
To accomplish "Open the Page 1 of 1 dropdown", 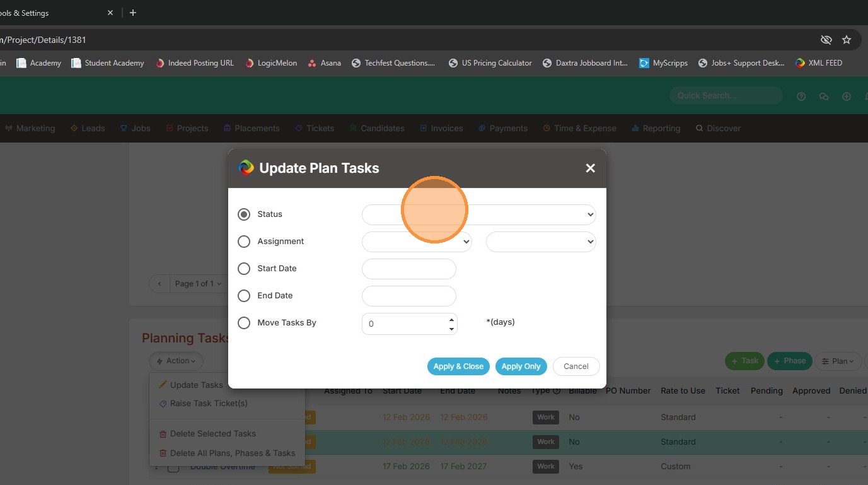I will [x=198, y=284].
